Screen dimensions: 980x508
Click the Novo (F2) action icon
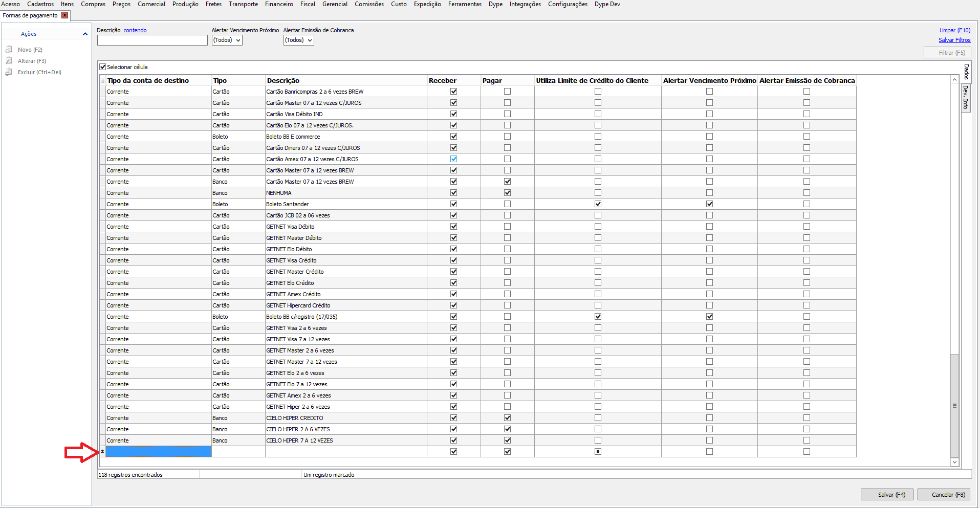point(9,50)
